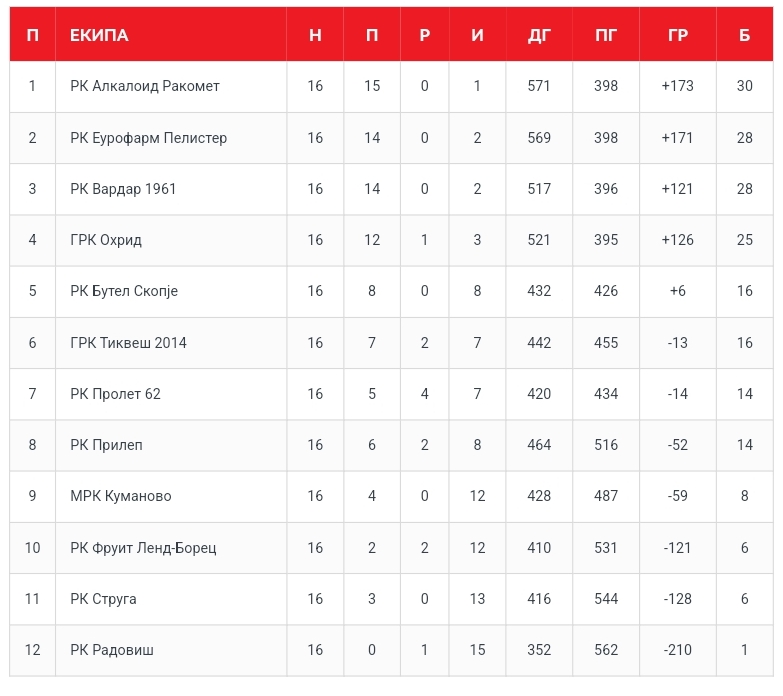Click the +173 goal difference cell
783x696 pixels.
(x=677, y=86)
